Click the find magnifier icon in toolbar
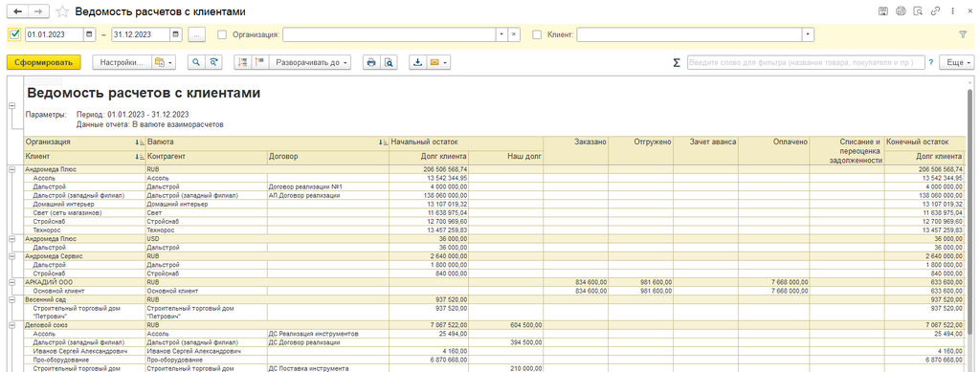 [196, 62]
